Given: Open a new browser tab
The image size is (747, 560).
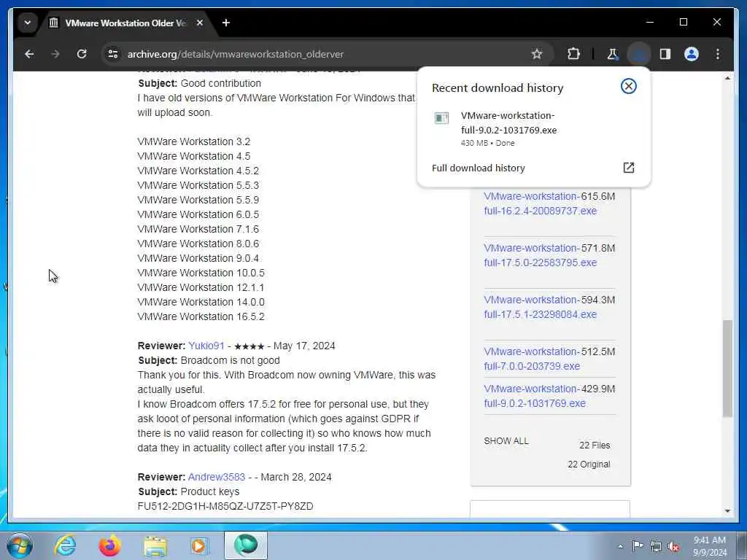Looking at the screenshot, I should 226,23.
